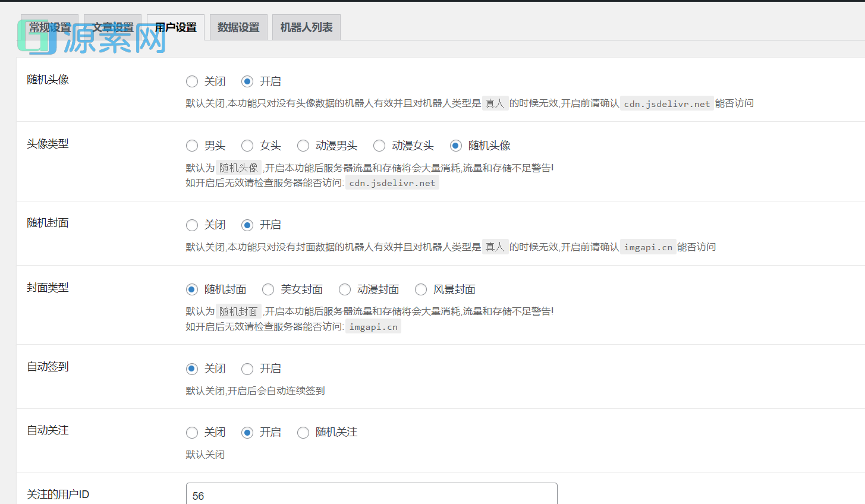Disable 随机头像 by selecting 关闭

(192, 81)
